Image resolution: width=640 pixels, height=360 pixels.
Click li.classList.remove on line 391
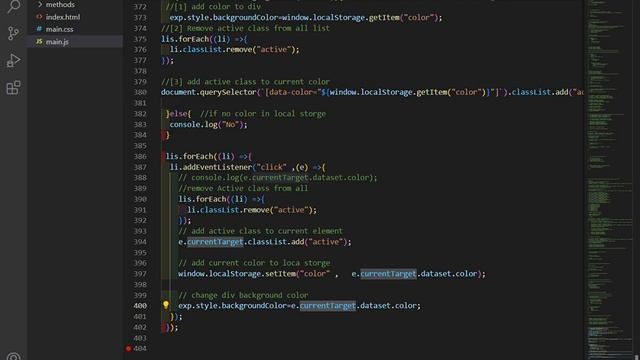tap(228, 210)
